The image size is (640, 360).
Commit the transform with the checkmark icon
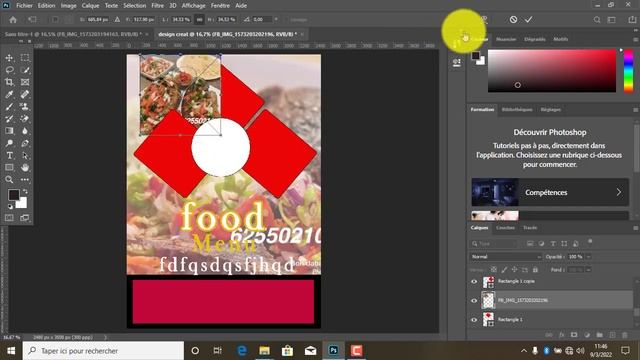coord(529,20)
